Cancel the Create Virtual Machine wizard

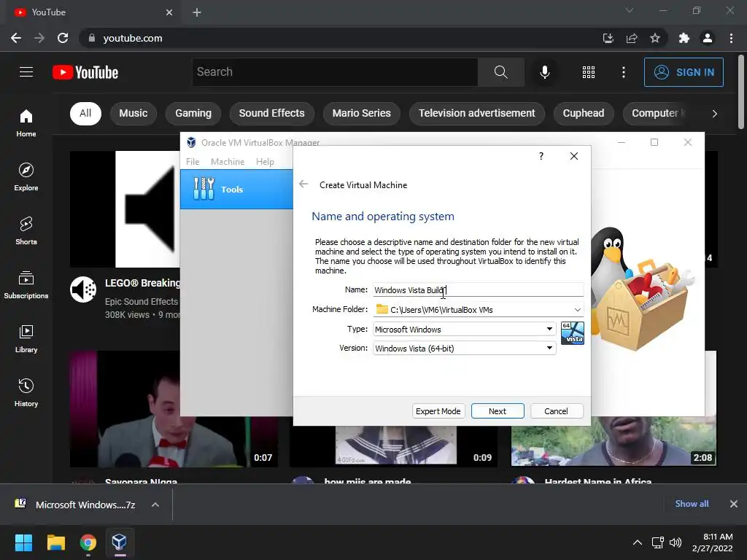[556, 411]
